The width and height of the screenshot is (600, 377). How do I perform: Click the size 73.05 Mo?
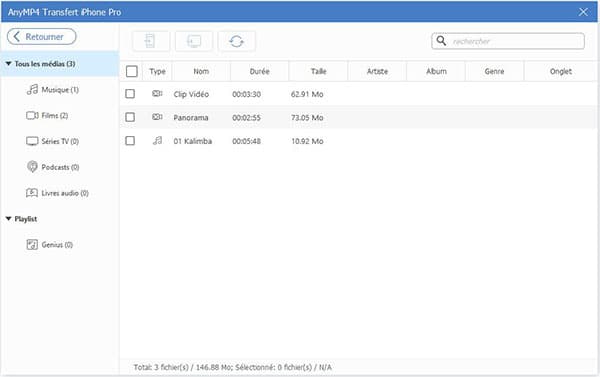pyautogui.click(x=307, y=118)
